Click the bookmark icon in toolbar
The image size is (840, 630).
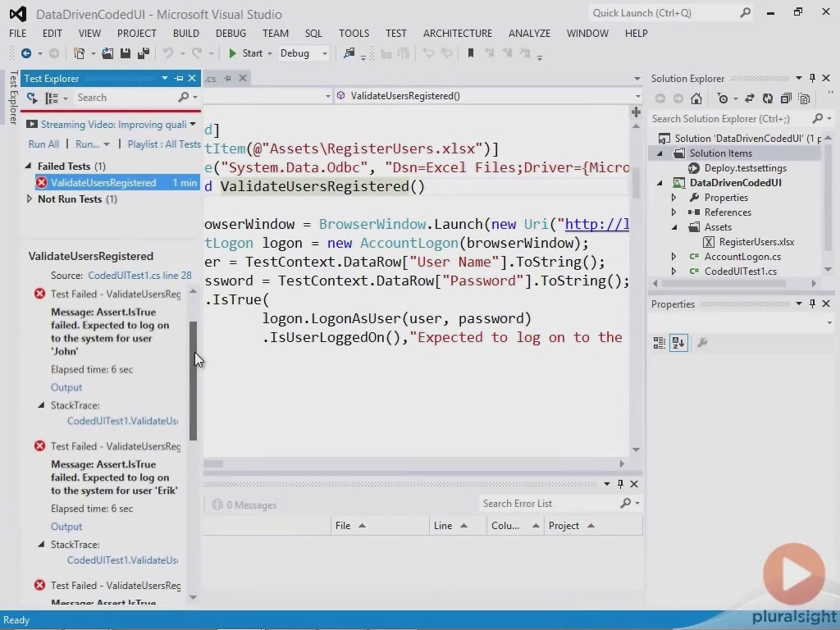click(470, 53)
